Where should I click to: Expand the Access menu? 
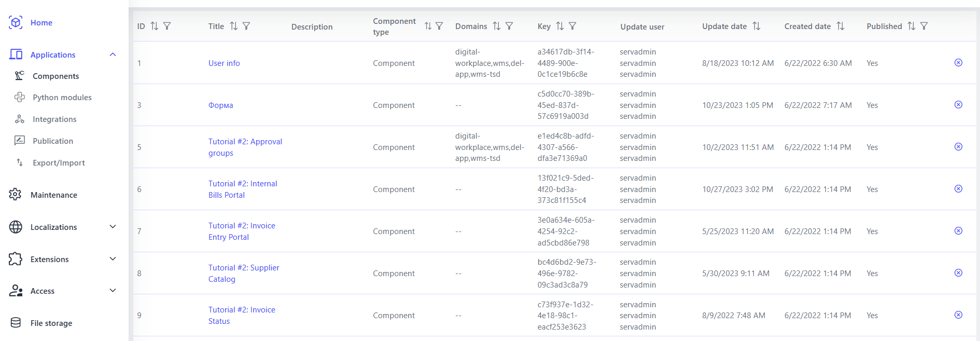[x=113, y=291]
